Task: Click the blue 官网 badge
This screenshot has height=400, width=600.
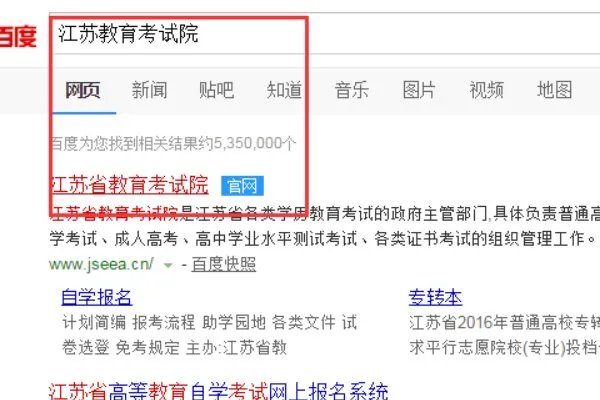Action: click(x=242, y=186)
